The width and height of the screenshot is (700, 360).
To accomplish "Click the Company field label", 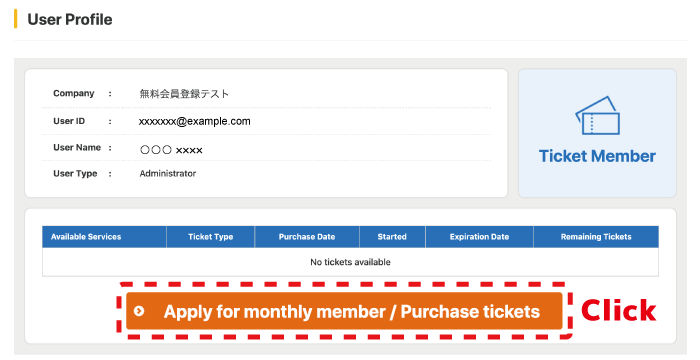I will [x=74, y=93].
